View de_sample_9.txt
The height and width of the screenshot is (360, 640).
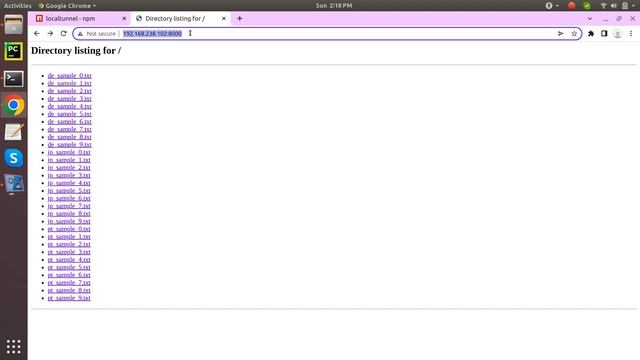point(69,144)
